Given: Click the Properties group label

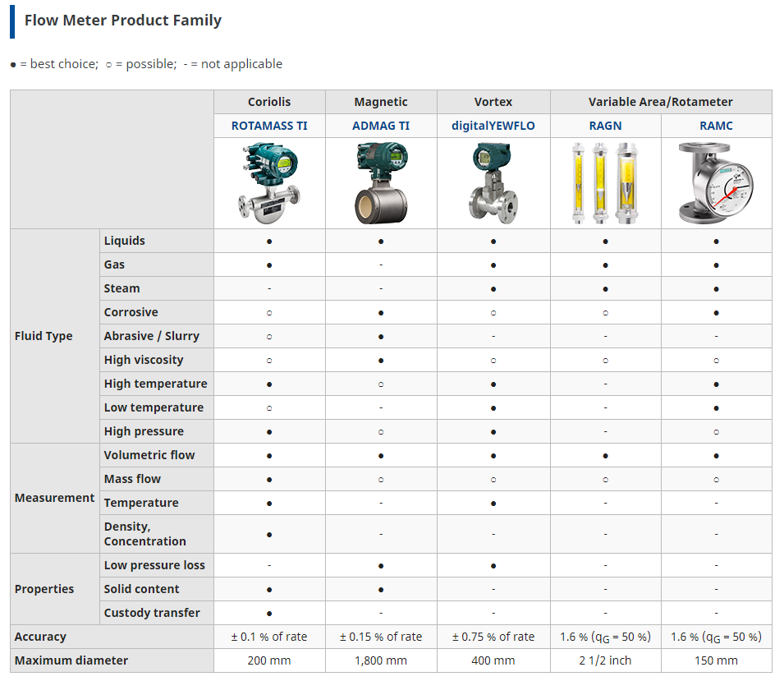Looking at the screenshot, I should click(44, 589).
